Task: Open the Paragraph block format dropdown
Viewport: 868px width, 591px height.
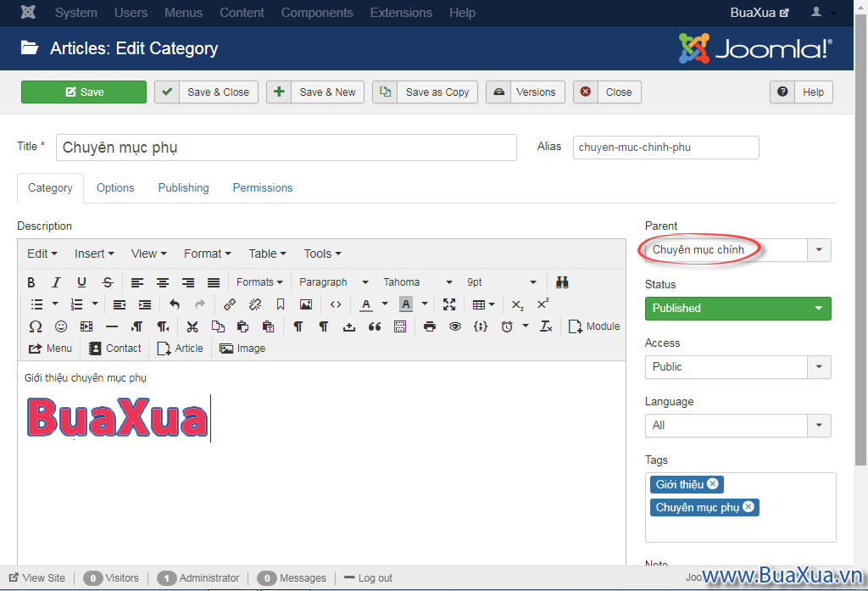Action: (334, 282)
